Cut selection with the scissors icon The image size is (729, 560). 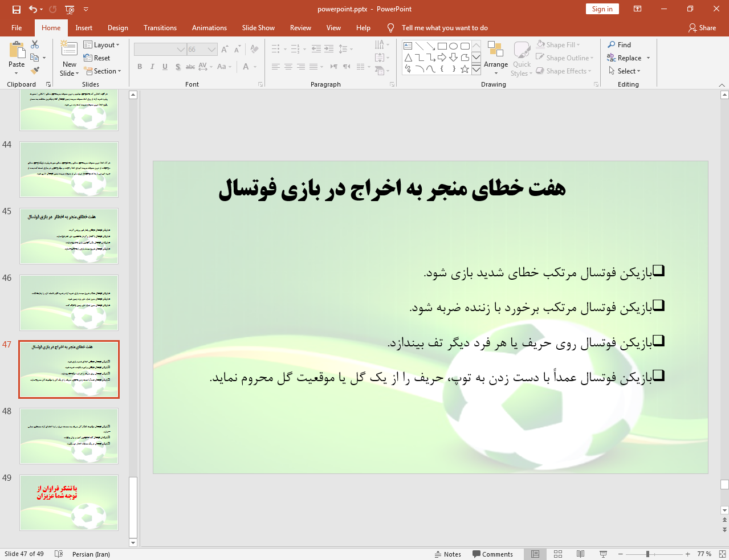[x=35, y=44]
